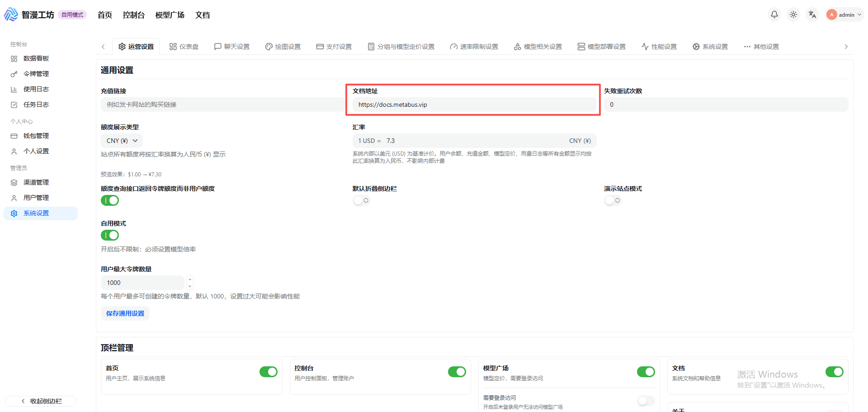Click the 聊天设置 chat bubble icon
This screenshot has height=412, width=868.
coord(218,47)
